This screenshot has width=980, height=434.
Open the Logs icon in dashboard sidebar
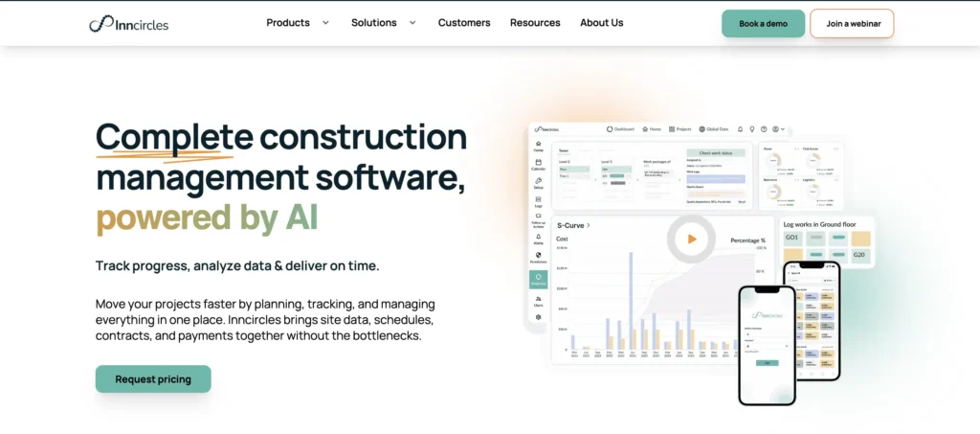pyautogui.click(x=538, y=201)
